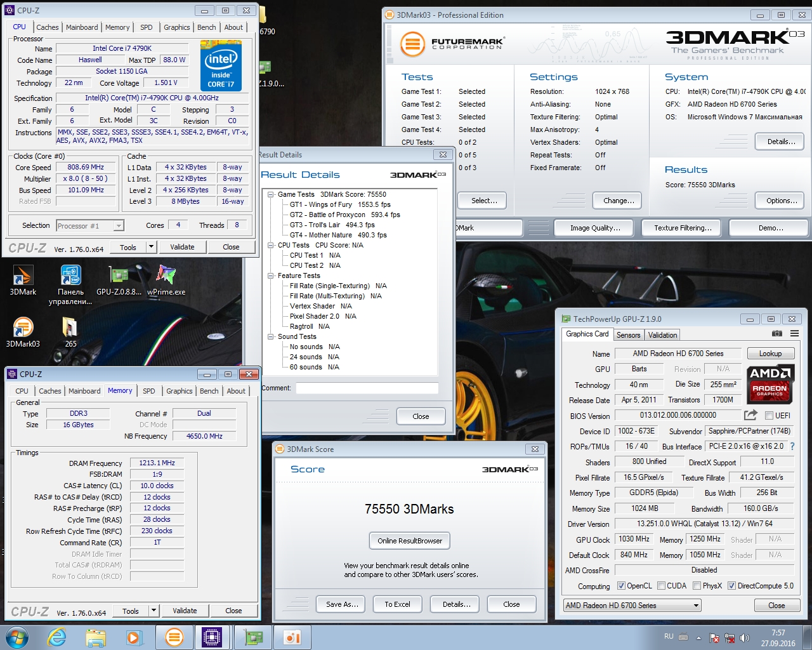The width and height of the screenshot is (812, 650).
Task: Click the Intel Core i7 logo in CPU-Z
Action: point(221,65)
